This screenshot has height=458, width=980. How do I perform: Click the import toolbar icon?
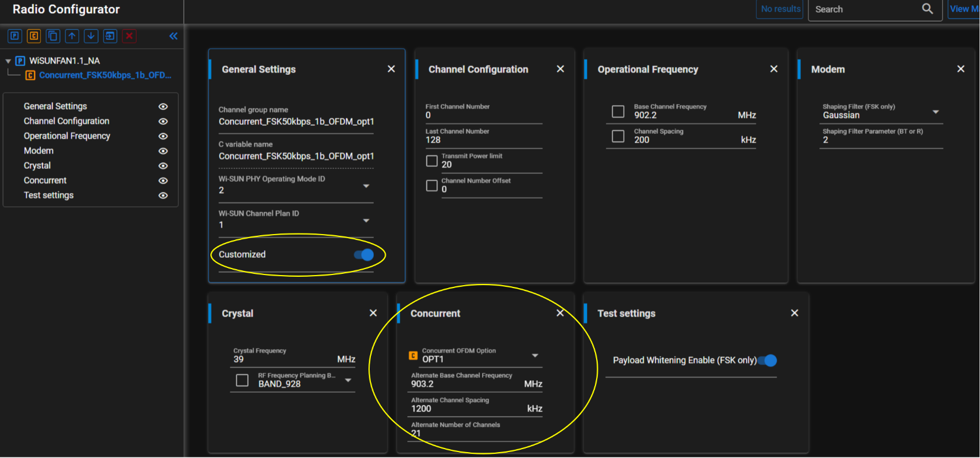click(110, 36)
